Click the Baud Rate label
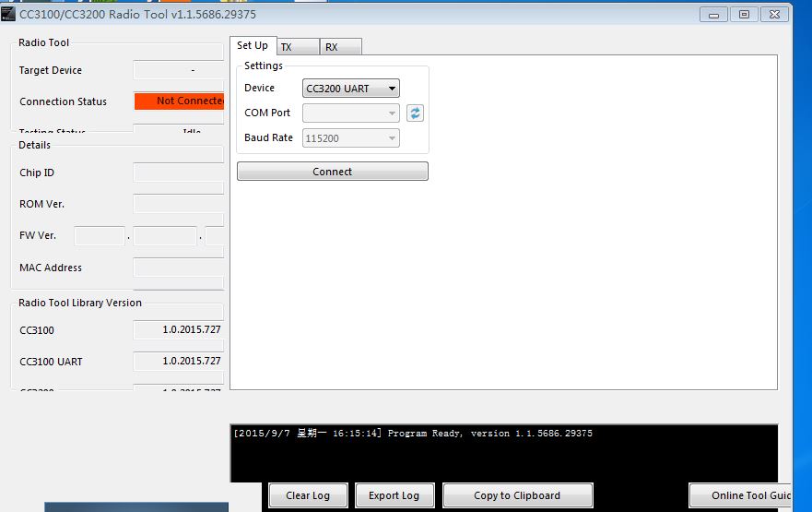The width and height of the screenshot is (812, 512). coord(268,137)
